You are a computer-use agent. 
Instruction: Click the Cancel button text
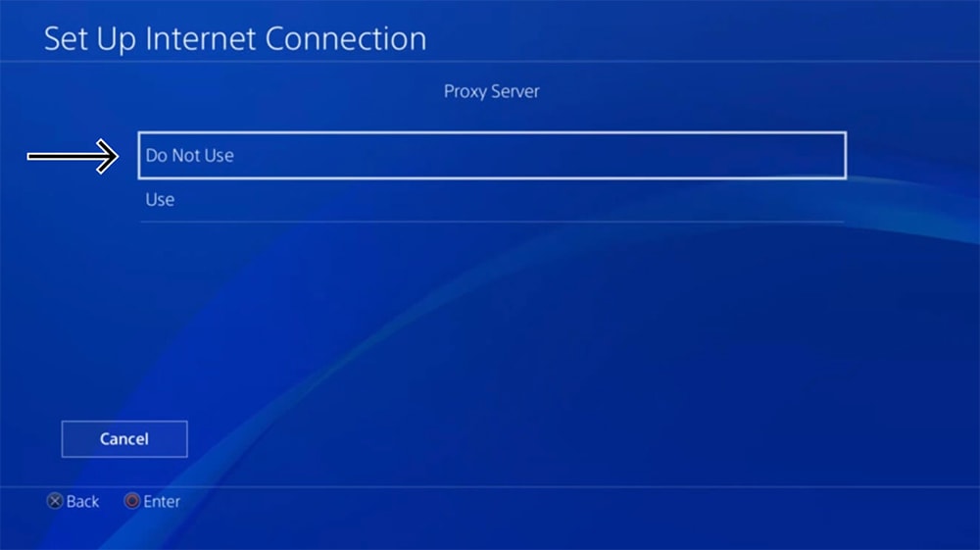124,439
